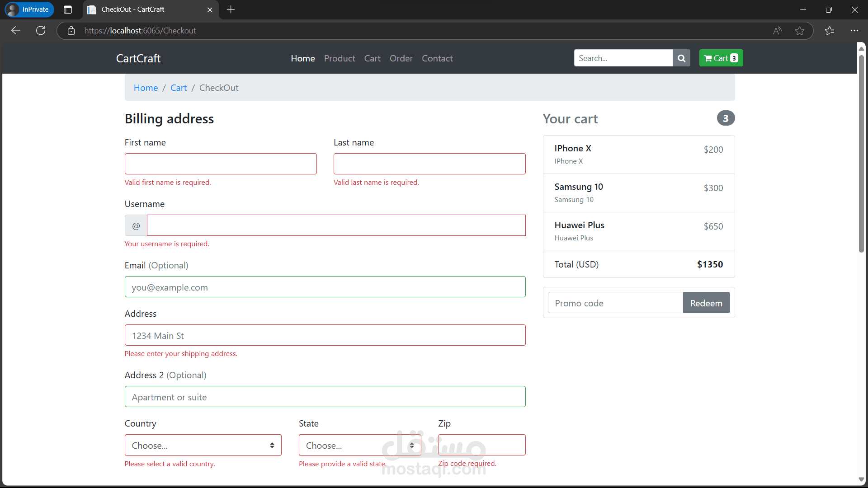Click the read aloud icon in address bar
Image resolution: width=868 pixels, height=488 pixels.
pyautogui.click(x=777, y=31)
